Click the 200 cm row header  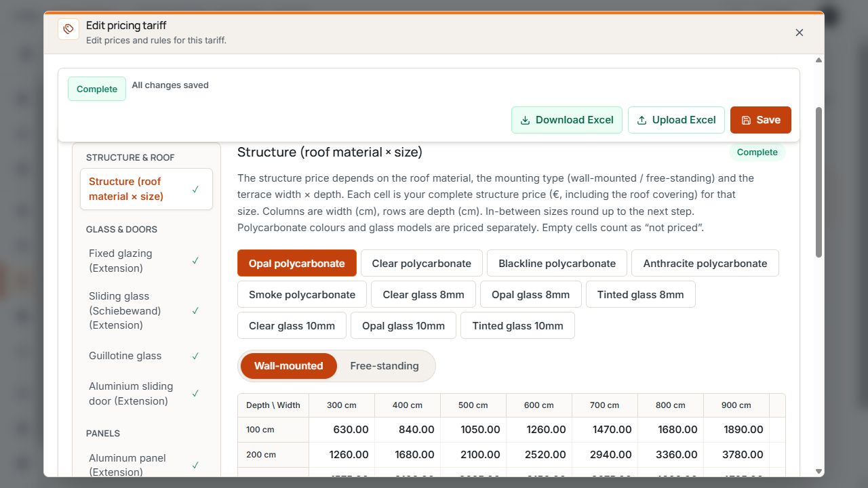[x=273, y=455]
